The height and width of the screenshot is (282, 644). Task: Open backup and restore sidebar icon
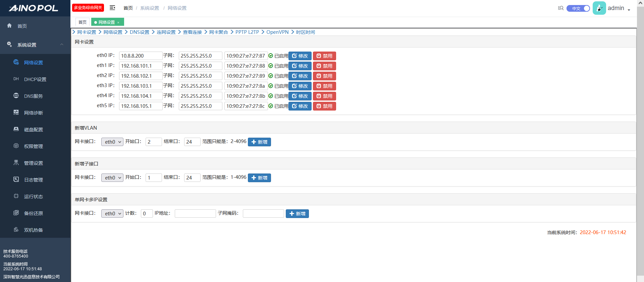(16, 213)
